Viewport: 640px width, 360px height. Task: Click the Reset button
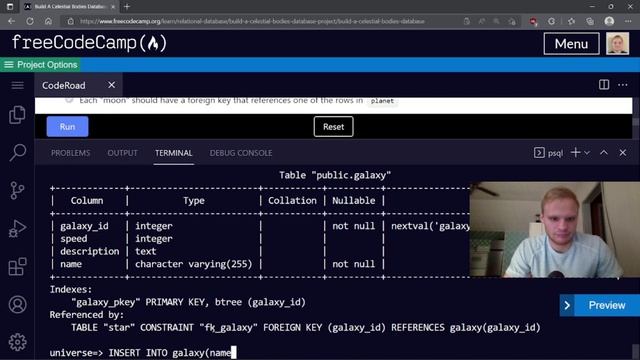tap(333, 127)
